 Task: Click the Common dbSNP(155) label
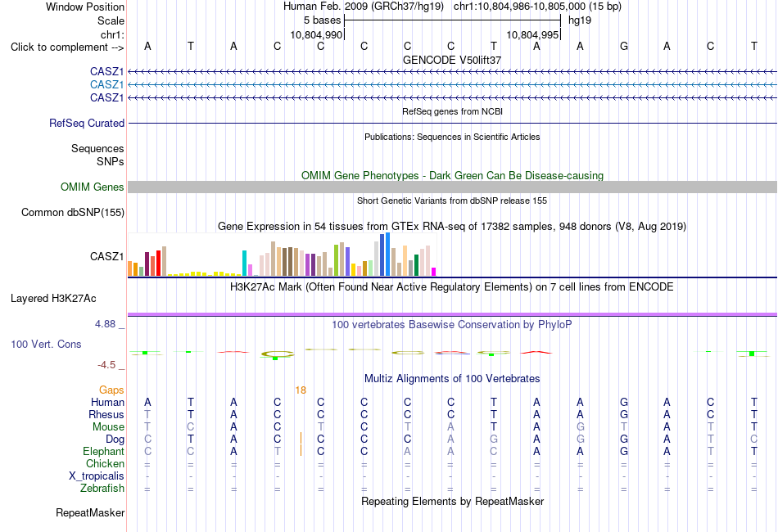pos(72,212)
